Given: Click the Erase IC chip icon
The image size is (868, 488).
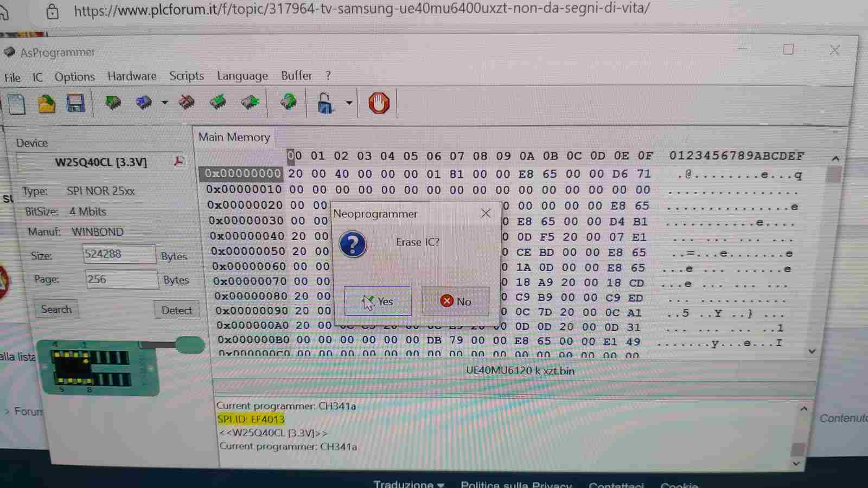Looking at the screenshot, I should click(187, 102).
